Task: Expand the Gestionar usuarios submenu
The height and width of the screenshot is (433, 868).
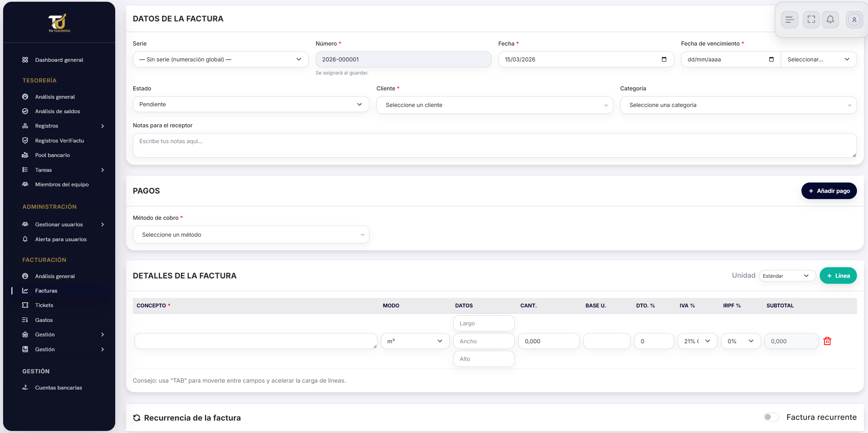Action: click(x=102, y=224)
